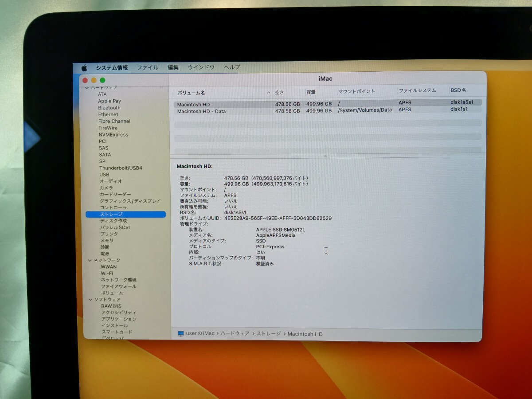Collapse the ネットワーク section
The image size is (532, 399).
90,260
